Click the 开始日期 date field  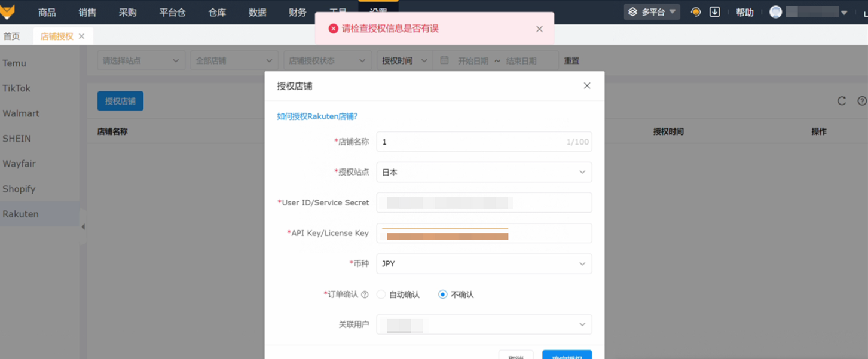click(473, 60)
